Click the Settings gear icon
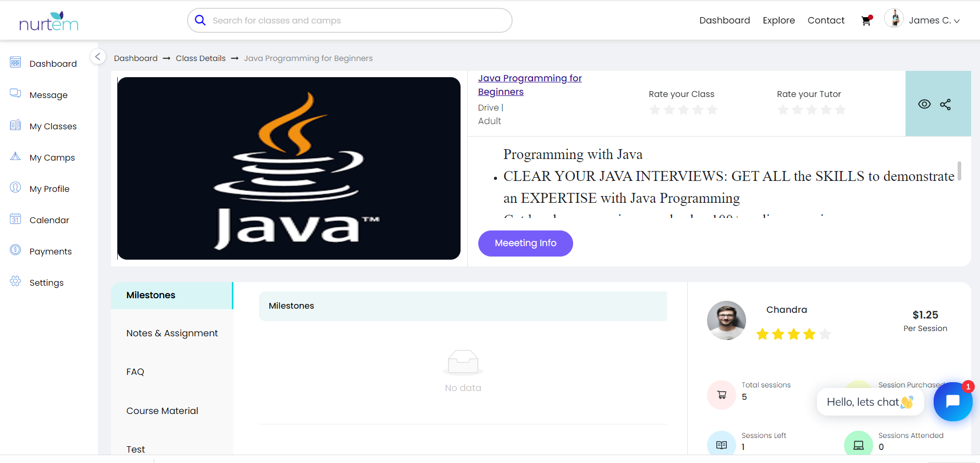980x463 pixels. [x=16, y=282]
